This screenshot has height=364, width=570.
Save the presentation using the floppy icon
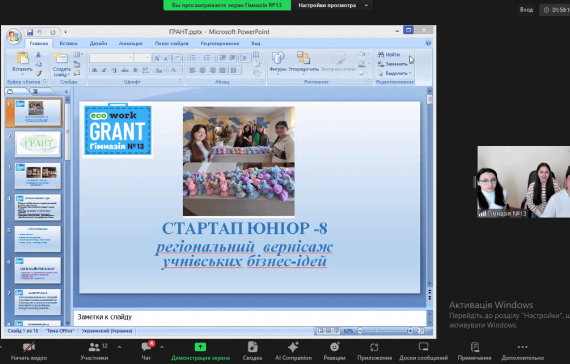point(30,32)
